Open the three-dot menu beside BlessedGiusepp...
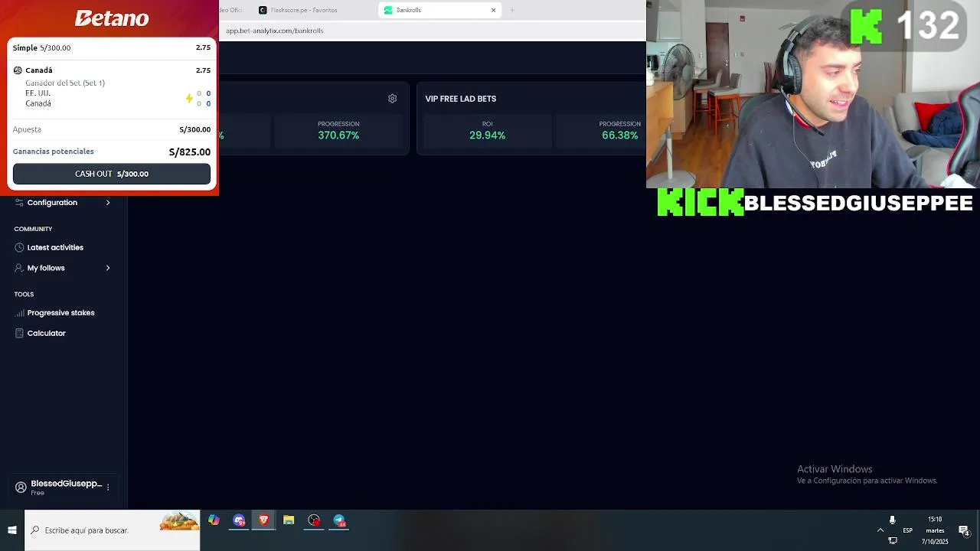This screenshot has height=551, width=980. 108,487
